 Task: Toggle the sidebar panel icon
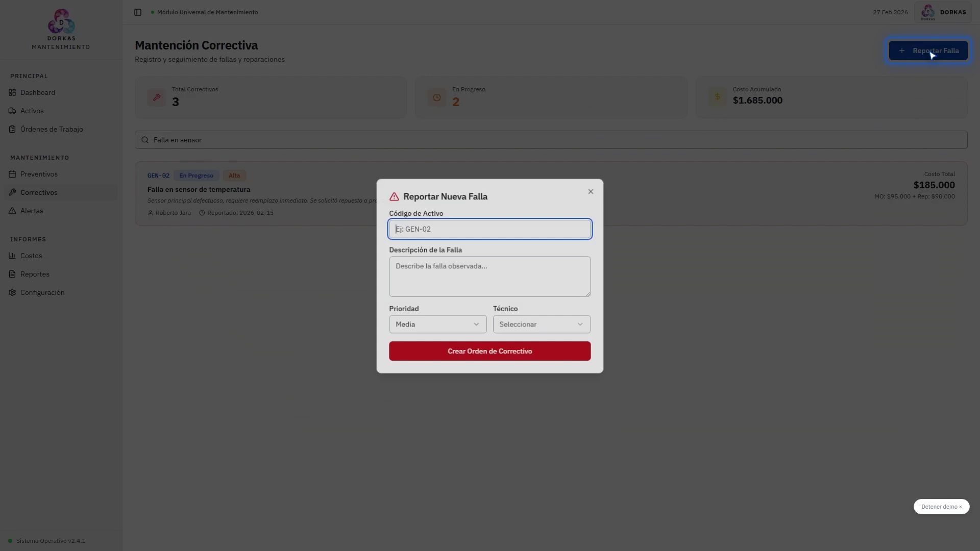(138, 12)
